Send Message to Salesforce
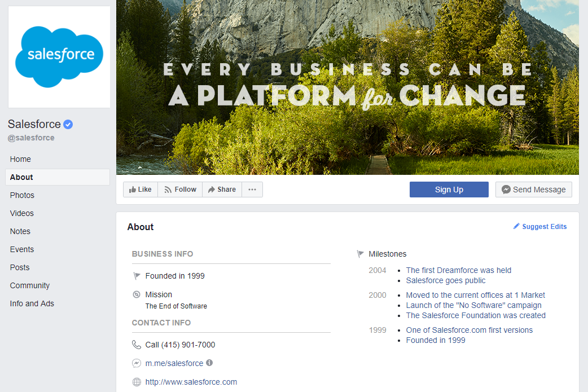 (x=534, y=190)
